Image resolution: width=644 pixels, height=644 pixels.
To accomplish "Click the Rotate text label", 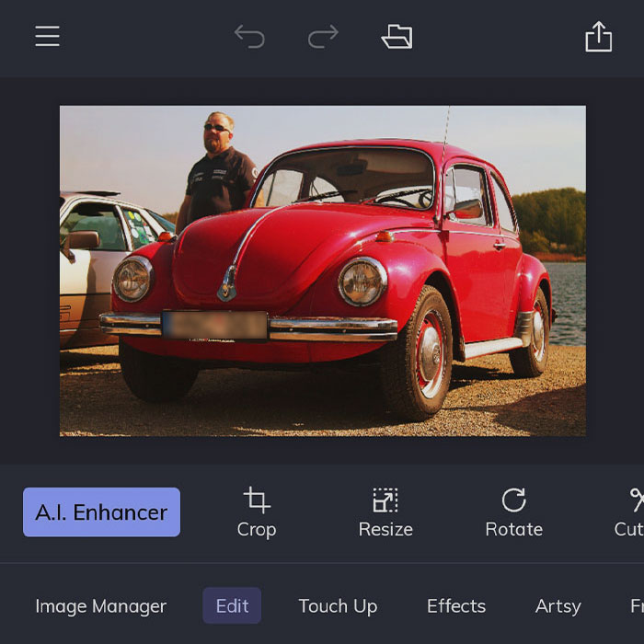I will point(513,530).
